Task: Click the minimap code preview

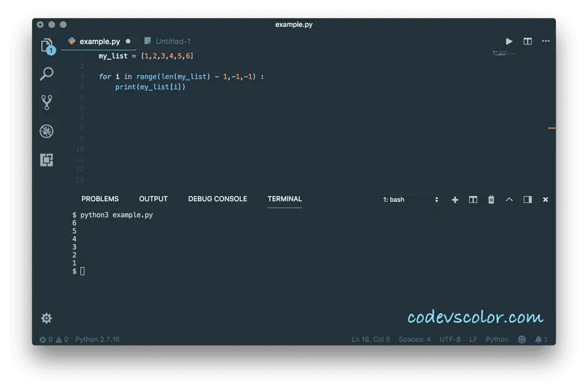Action: pyautogui.click(x=504, y=54)
